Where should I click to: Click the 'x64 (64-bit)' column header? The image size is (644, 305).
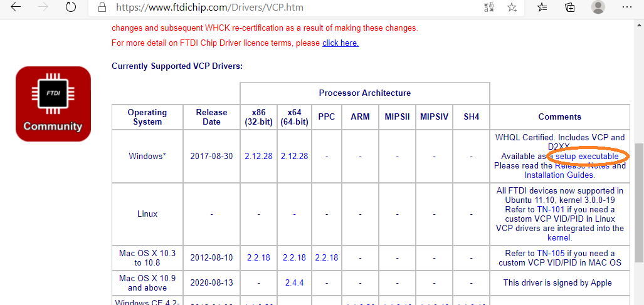(x=295, y=117)
